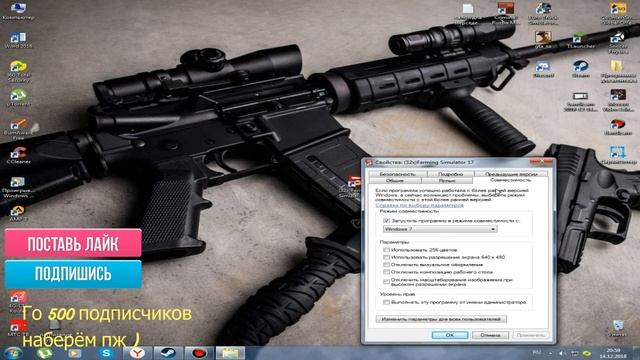Open the yellow folder icon on desktop
The width and height of the screenshot is (640, 360).
coord(618,71)
